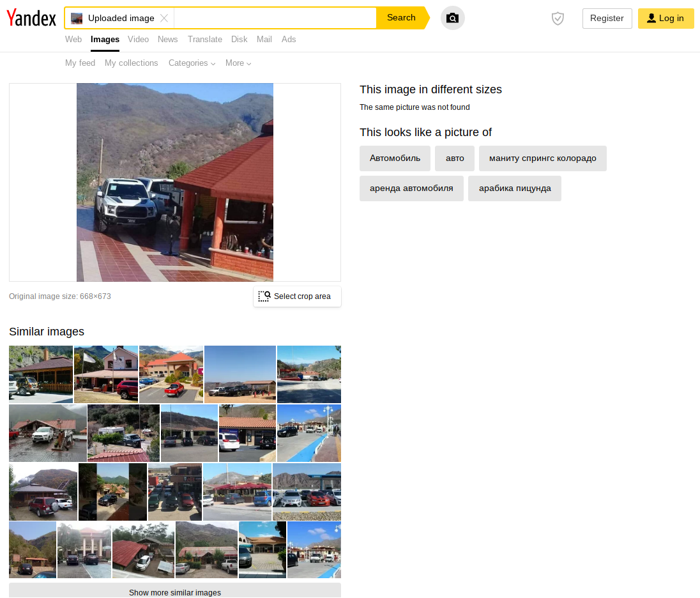Open My collections link
This screenshot has height=598, width=700.
click(x=132, y=63)
